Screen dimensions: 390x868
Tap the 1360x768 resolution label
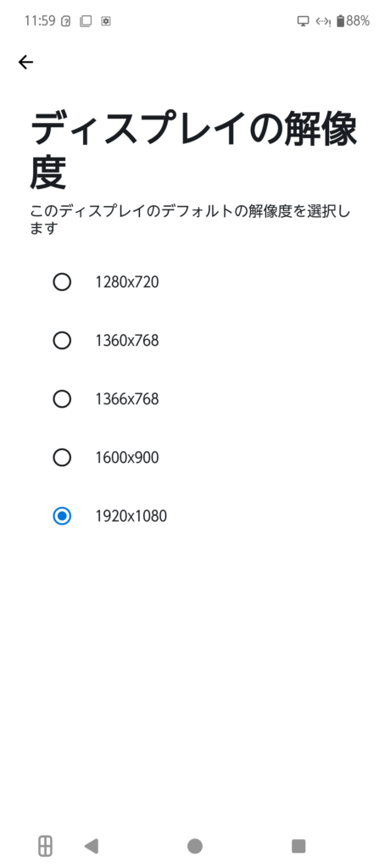(x=127, y=341)
